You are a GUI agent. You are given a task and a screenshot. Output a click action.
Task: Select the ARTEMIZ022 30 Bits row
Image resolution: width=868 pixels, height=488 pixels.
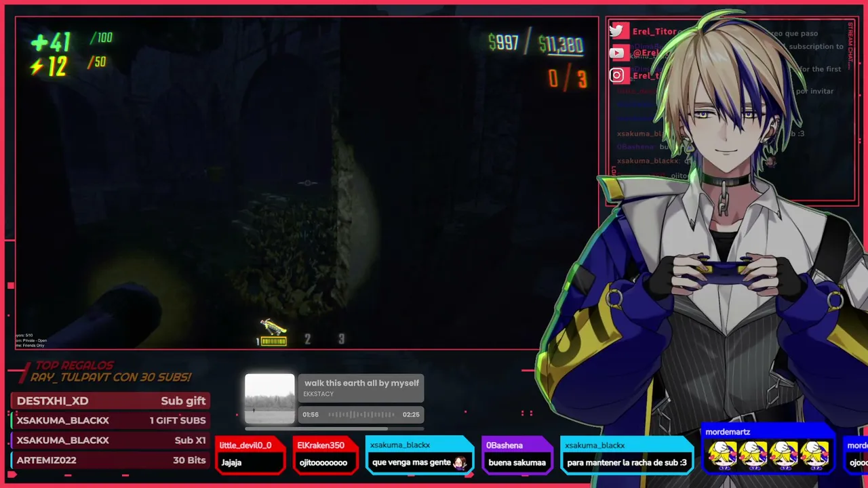[110, 460]
